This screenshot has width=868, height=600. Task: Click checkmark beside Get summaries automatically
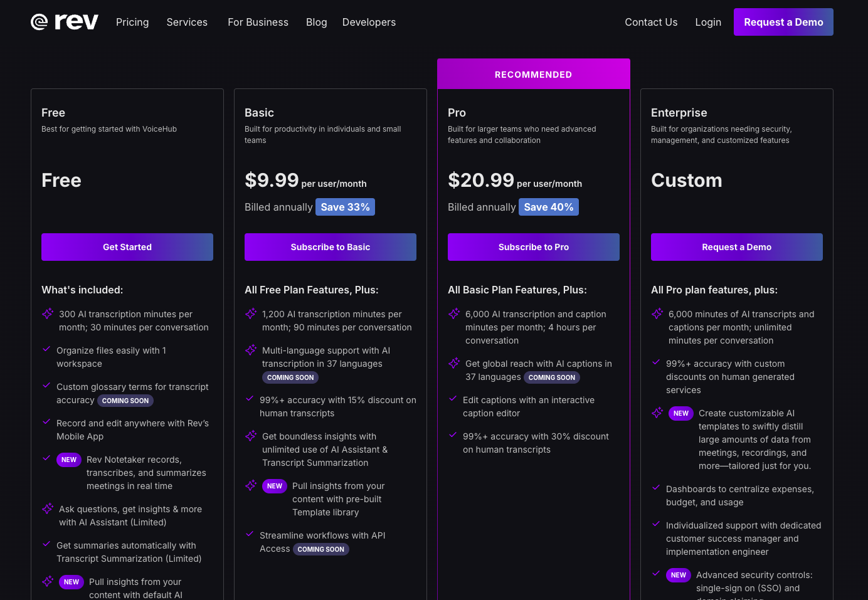tap(46, 544)
